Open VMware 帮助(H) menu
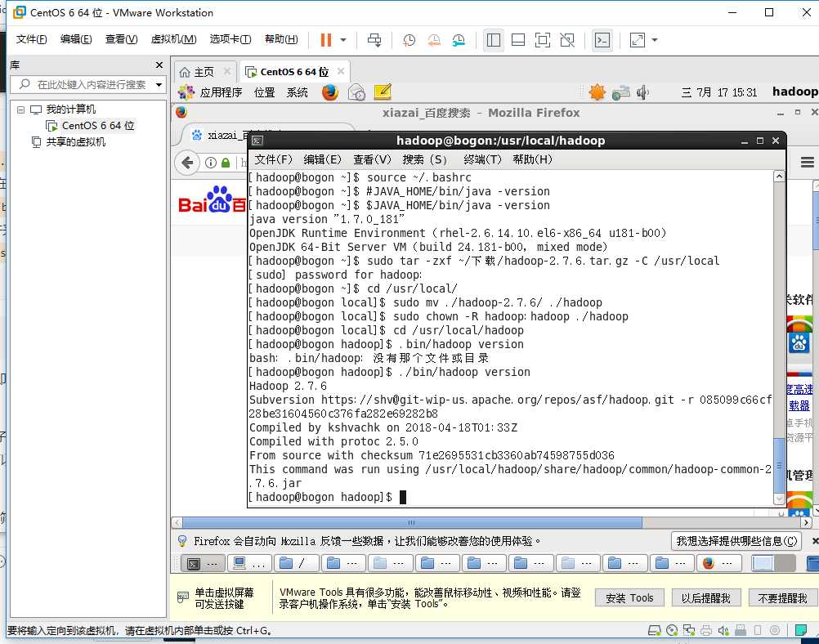The image size is (819, 644). (281, 39)
